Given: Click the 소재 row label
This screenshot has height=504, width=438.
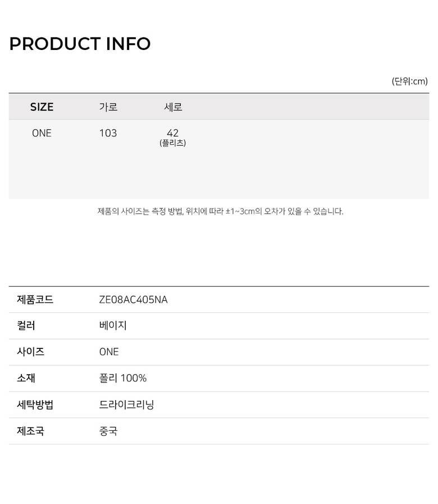Looking at the screenshot, I should pyautogui.click(x=26, y=378).
